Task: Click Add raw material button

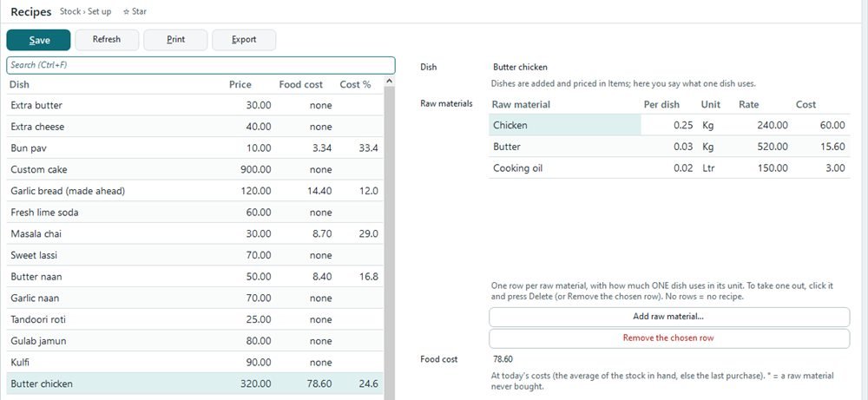Action: click(x=669, y=317)
